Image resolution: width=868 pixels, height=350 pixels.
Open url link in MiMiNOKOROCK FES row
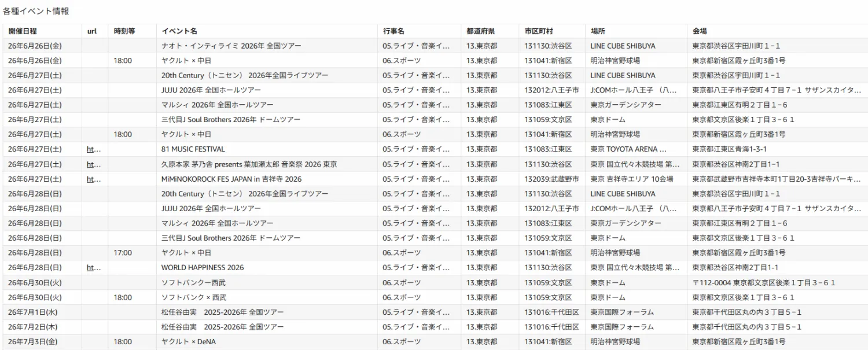click(94, 179)
